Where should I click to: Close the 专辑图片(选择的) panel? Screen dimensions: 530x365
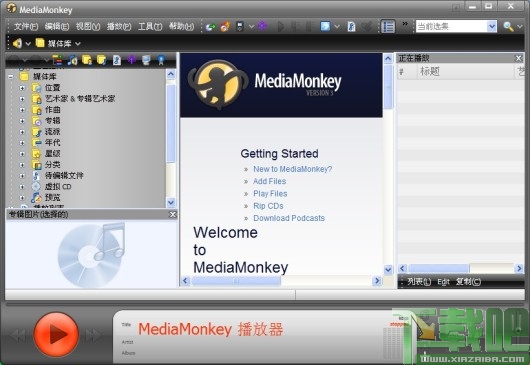tap(173, 215)
